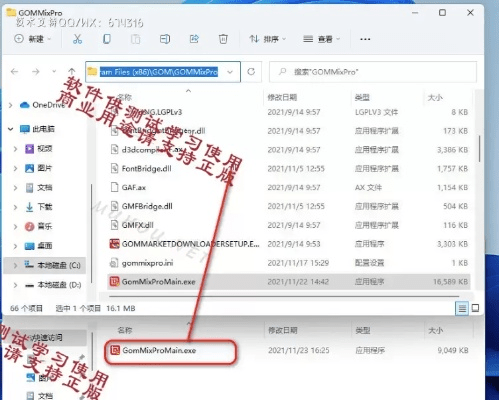Image resolution: width=499 pixels, height=400 pixels.
Task: Collapse the 此电脑 tree node
Action: [11, 129]
